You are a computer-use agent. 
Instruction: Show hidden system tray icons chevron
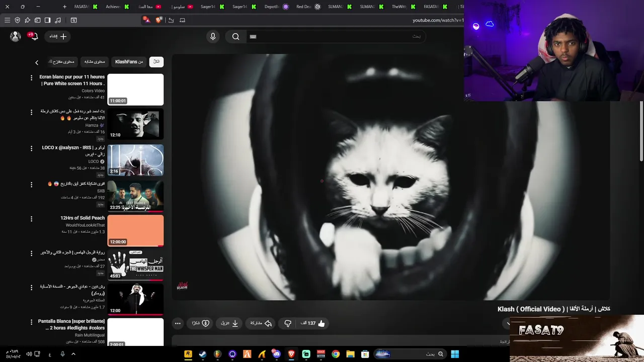(73, 354)
